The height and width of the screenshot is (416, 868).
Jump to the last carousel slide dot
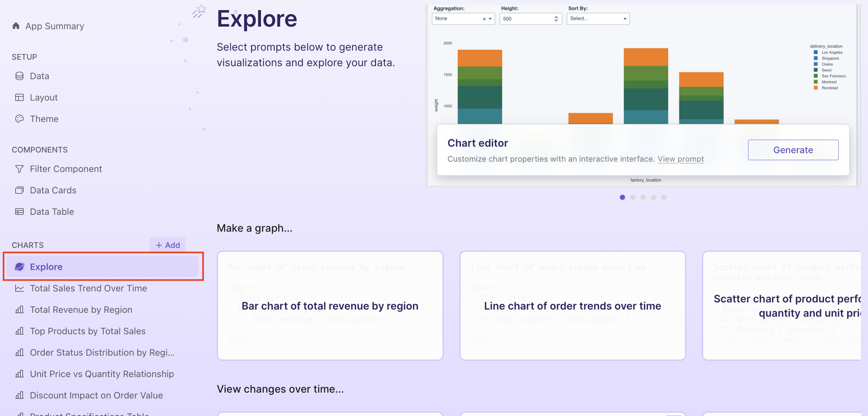click(664, 197)
